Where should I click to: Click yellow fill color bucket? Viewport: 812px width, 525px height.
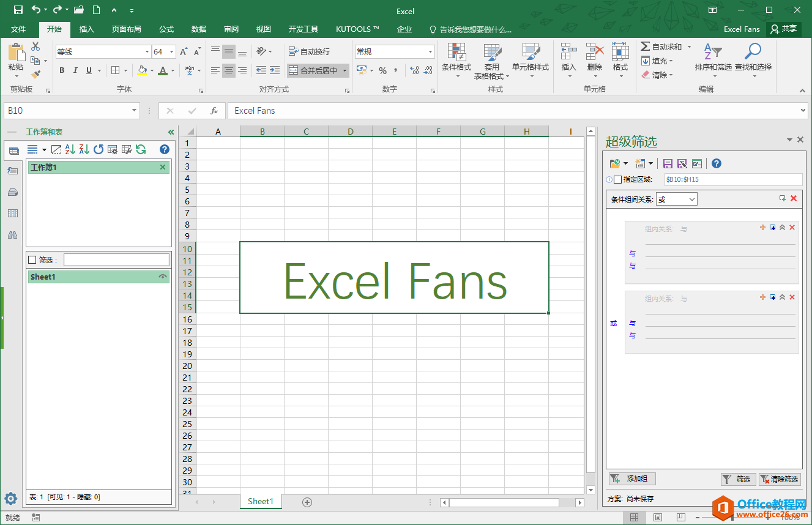coord(142,70)
